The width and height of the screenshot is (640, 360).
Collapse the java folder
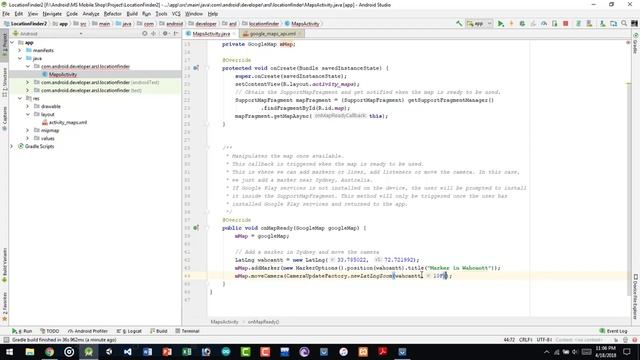click(x=20, y=58)
